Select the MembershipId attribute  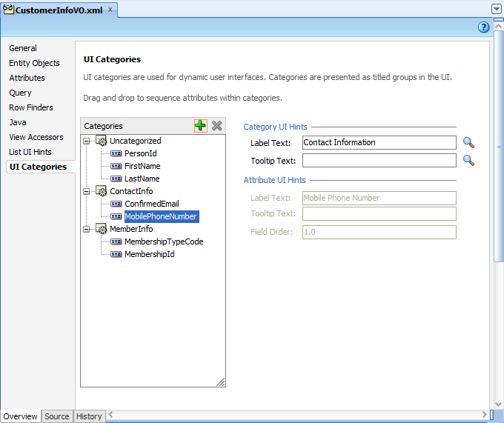point(150,254)
